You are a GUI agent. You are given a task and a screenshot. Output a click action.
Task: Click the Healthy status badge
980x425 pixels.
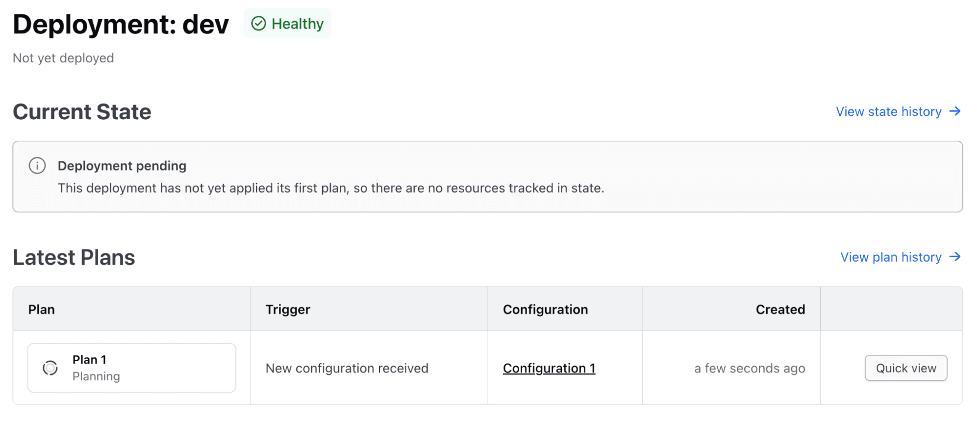coord(287,24)
